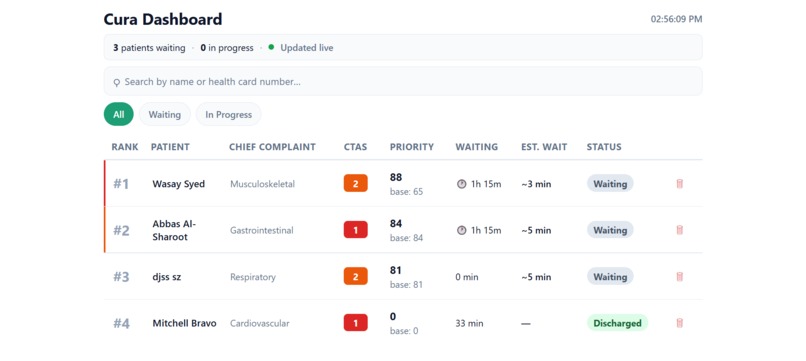Click the estimated wait ~3 min
This screenshot has width=806, height=361.
coord(536,184)
